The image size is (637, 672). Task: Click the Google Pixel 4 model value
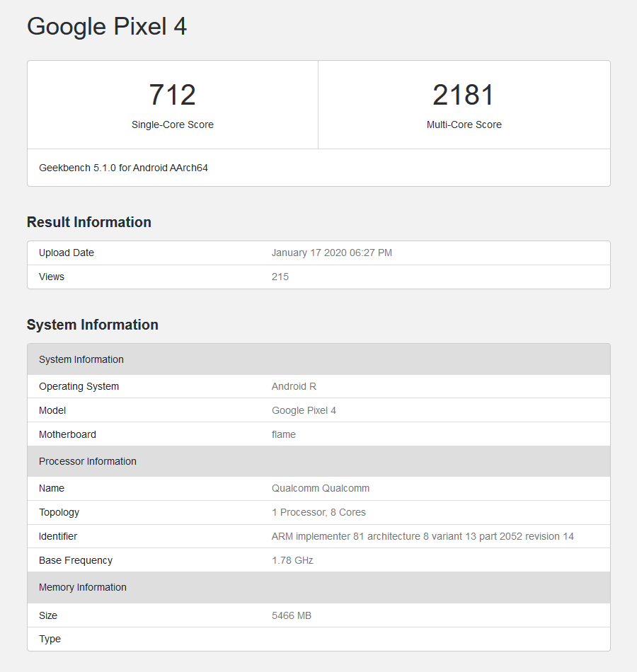(x=304, y=410)
